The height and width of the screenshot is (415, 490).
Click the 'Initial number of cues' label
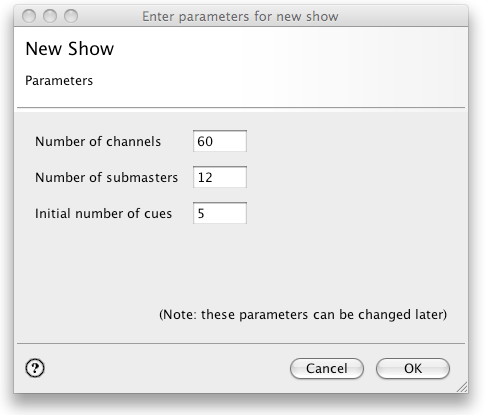point(103,213)
